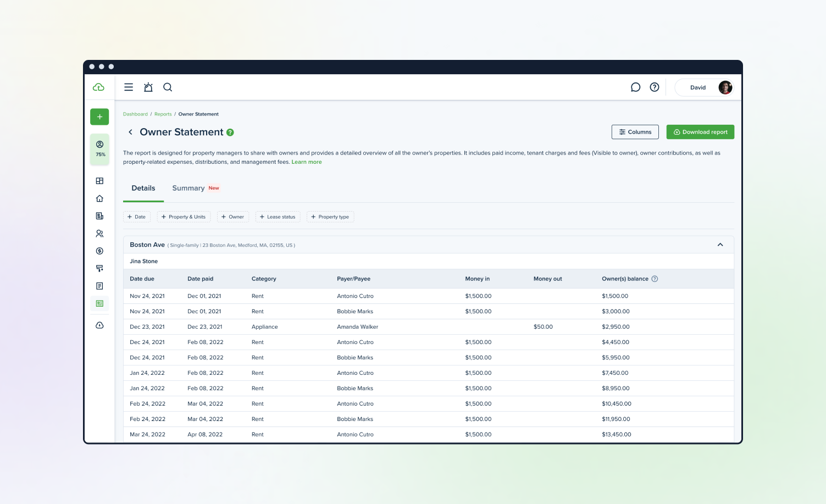
Task: Click the notifications bell icon
Action: (x=148, y=87)
